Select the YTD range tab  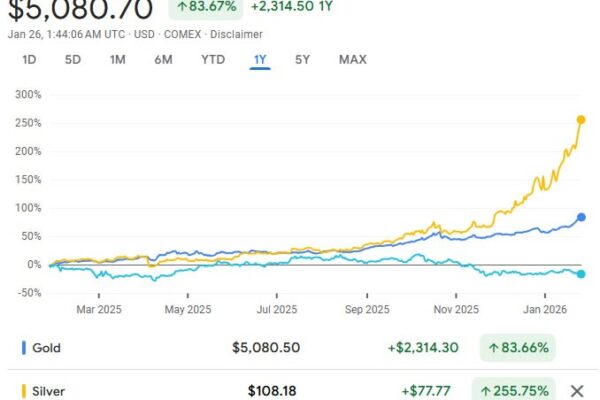coord(213,60)
